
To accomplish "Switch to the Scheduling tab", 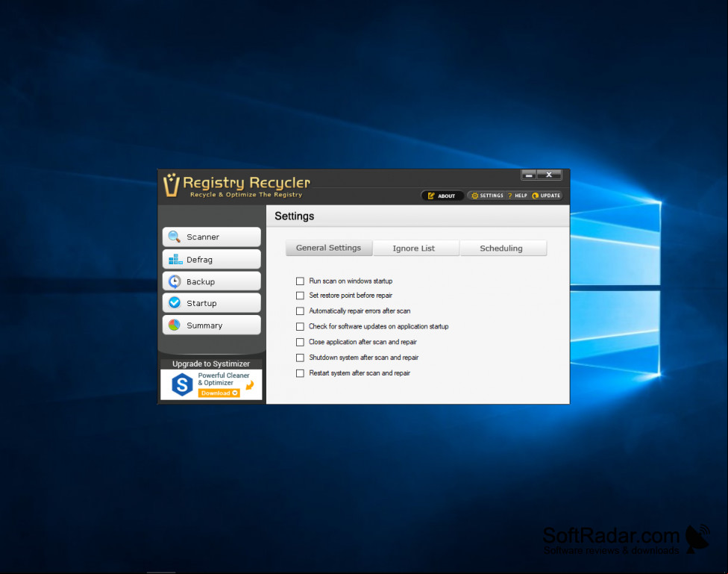I will click(503, 249).
